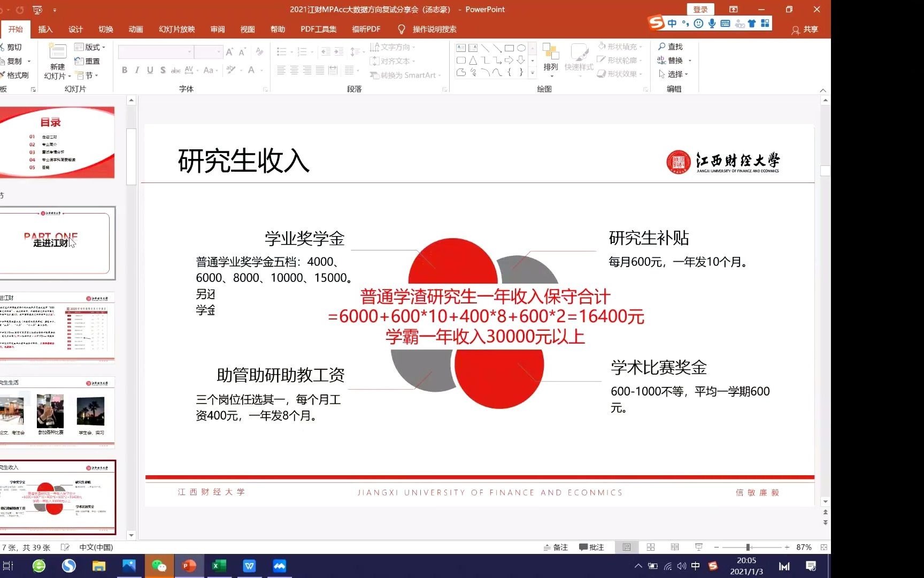Viewport: 924px width, 578px height.
Task: Click Replace (替换) button
Action: click(x=671, y=60)
